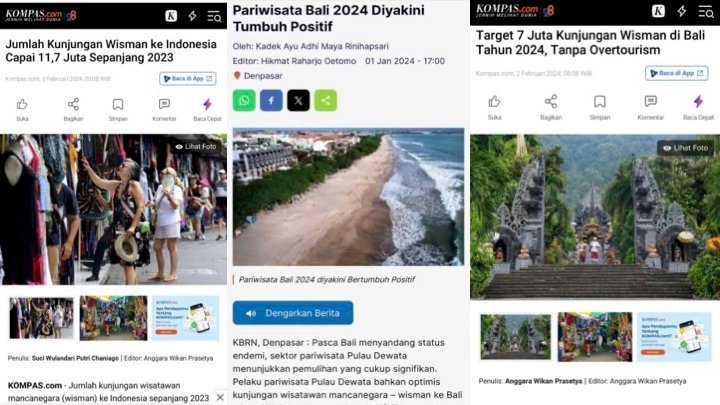Share article via WhatsApp icon
The width and height of the screenshot is (720, 405).
(x=244, y=101)
